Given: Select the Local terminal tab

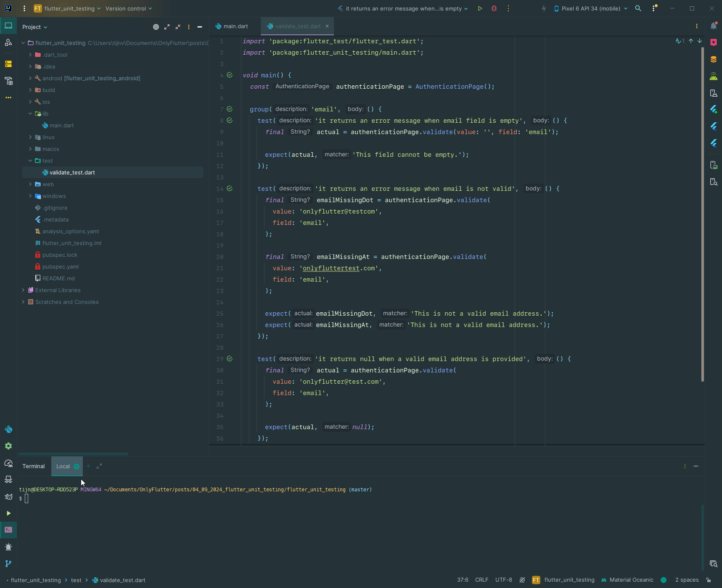Looking at the screenshot, I should [63, 466].
